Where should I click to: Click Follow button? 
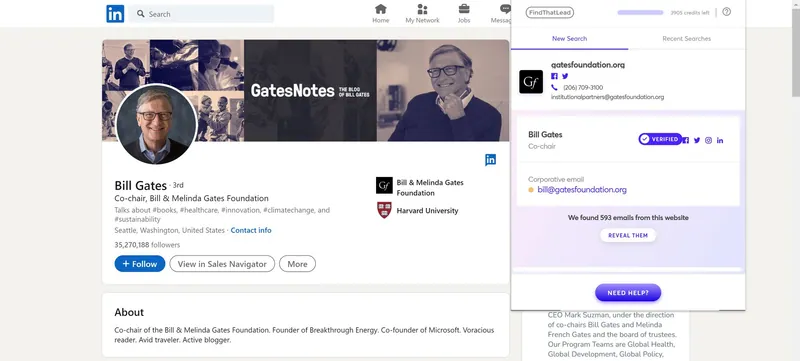tap(140, 264)
